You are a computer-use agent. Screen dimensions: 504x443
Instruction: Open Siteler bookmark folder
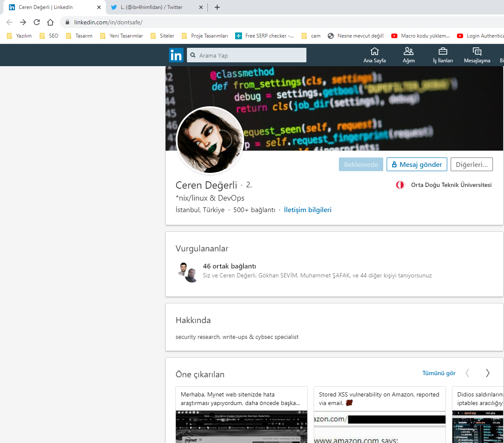tap(162, 36)
